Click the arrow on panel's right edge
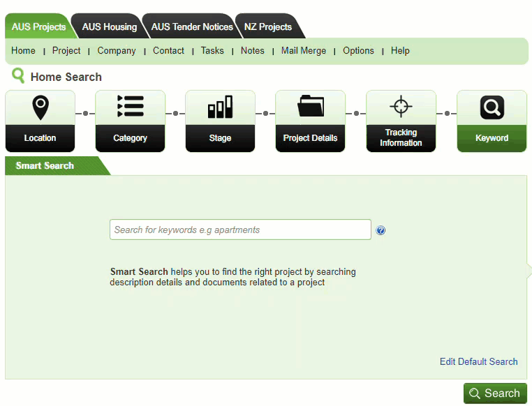 click(529, 270)
